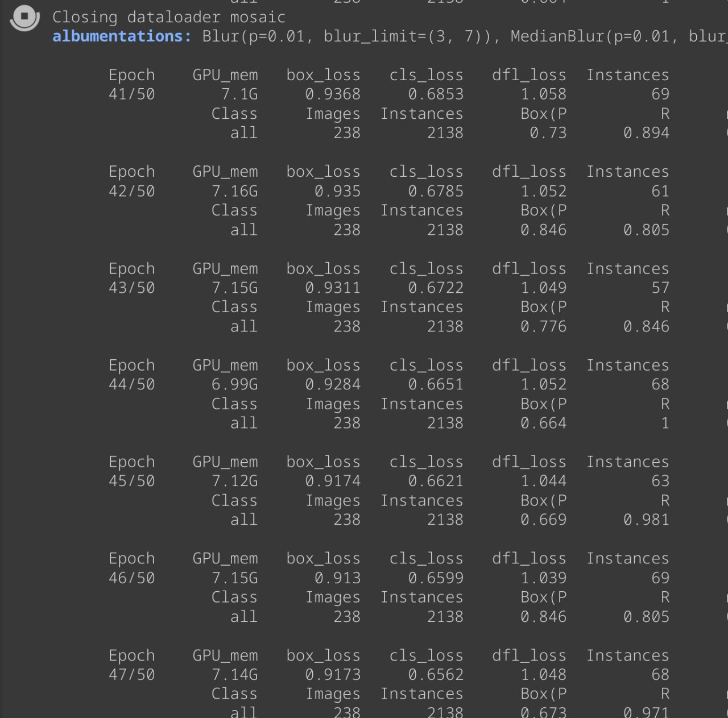
Task: Click box_loss value 0.913
Action: pyautogui.click(x=338, y=578)
